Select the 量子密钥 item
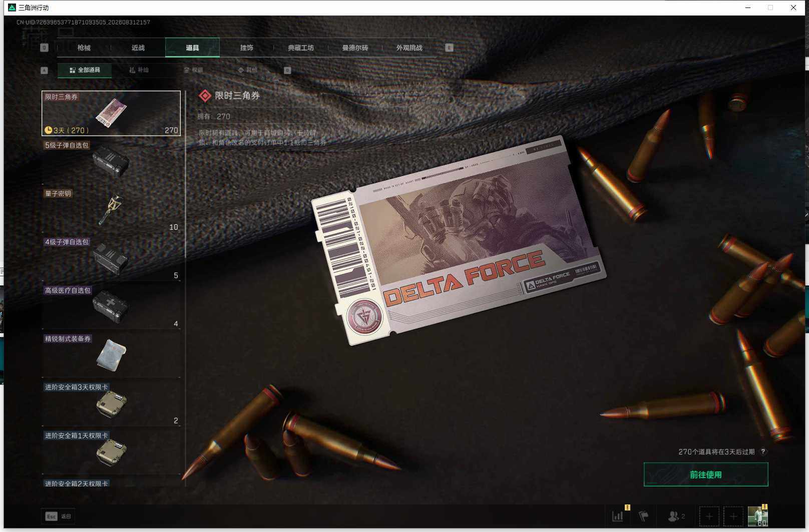The image size is (809, 532). (111, 210)
